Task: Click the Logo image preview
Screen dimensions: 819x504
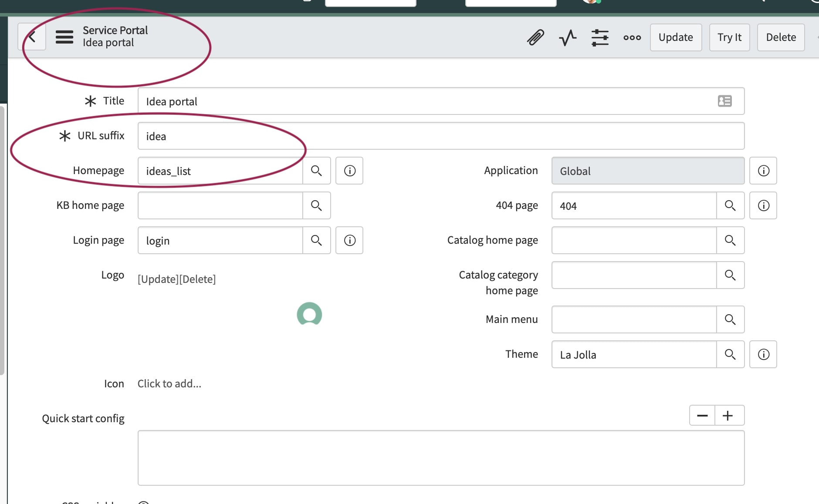Action: pos(309,314)
